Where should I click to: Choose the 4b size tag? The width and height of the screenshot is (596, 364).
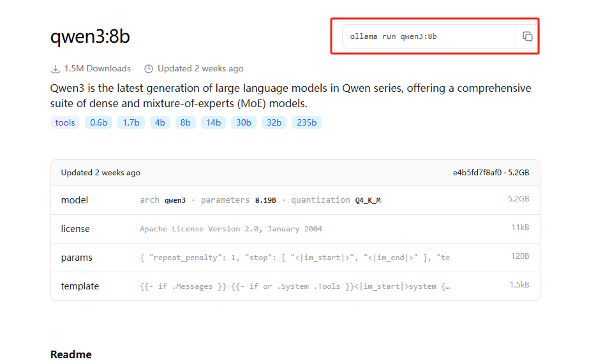[x=160, y=122]
